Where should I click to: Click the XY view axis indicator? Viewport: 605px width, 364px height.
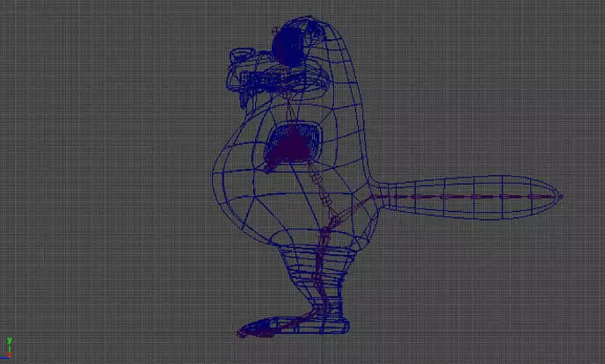pos(9,348)
